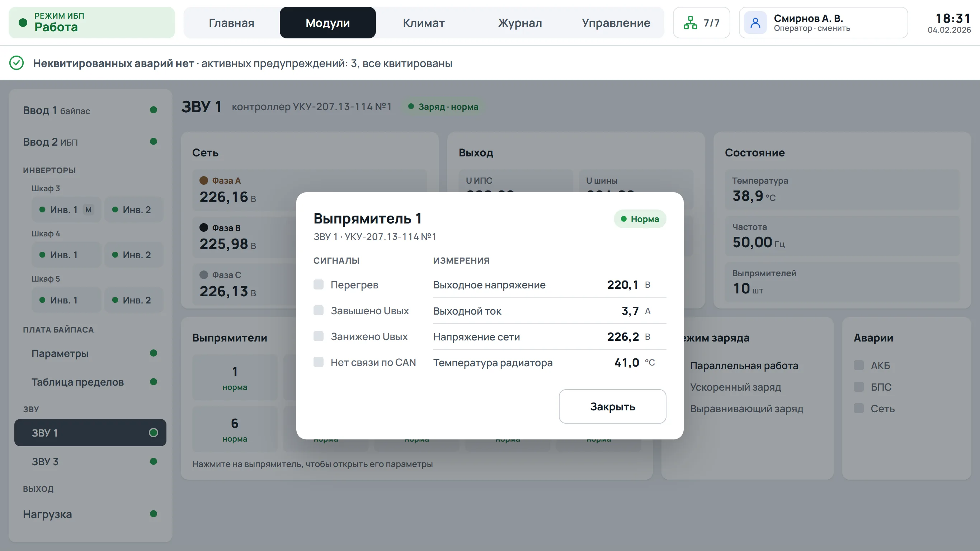Viewport: 980px width, 551px height.
Task: Click the status dot of Нагрузка
Action: point(153,514)
